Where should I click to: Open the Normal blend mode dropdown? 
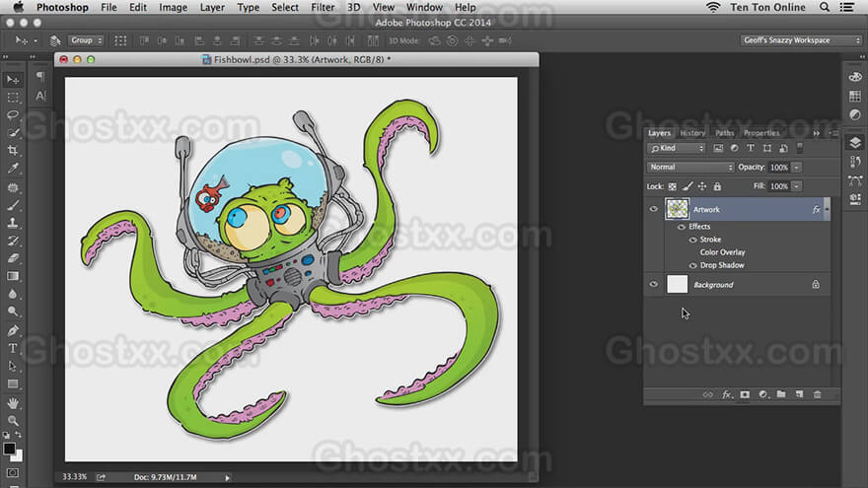(x=690, y=167)
